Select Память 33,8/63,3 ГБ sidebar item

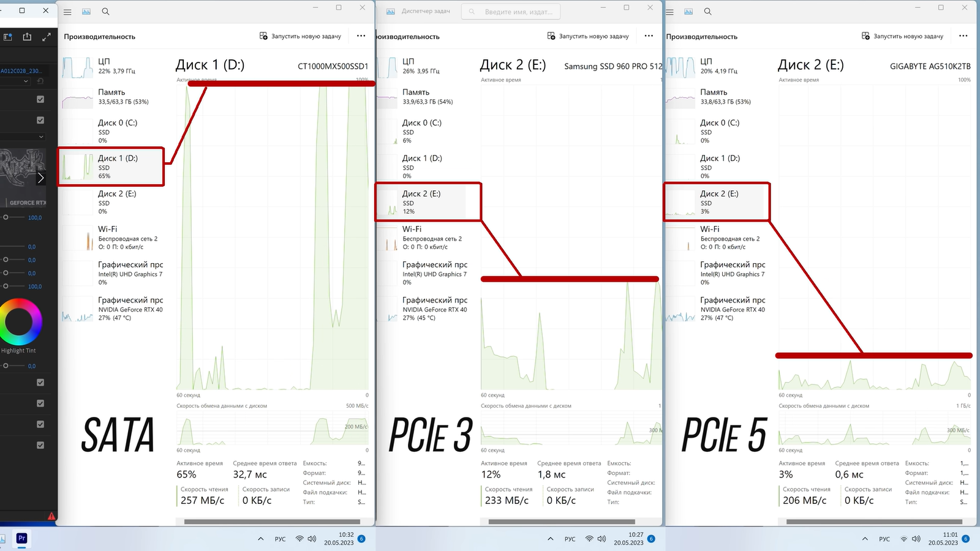717,97
